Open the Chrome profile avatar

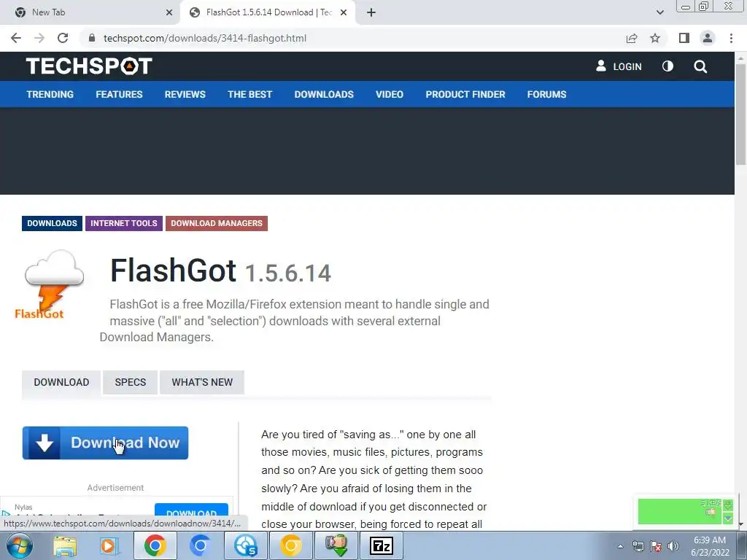(708, 38)
